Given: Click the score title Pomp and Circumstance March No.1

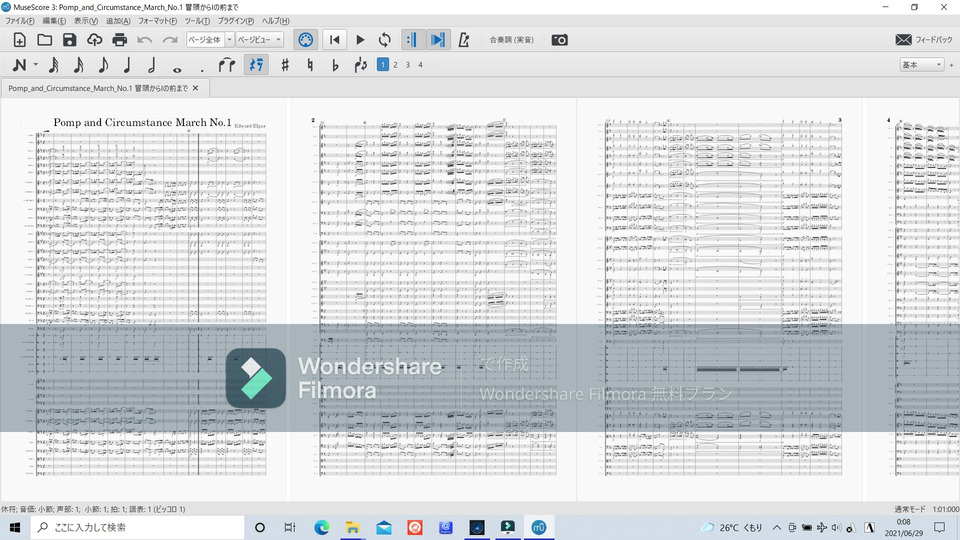Looking at the screenshot, I should [142, 122].
